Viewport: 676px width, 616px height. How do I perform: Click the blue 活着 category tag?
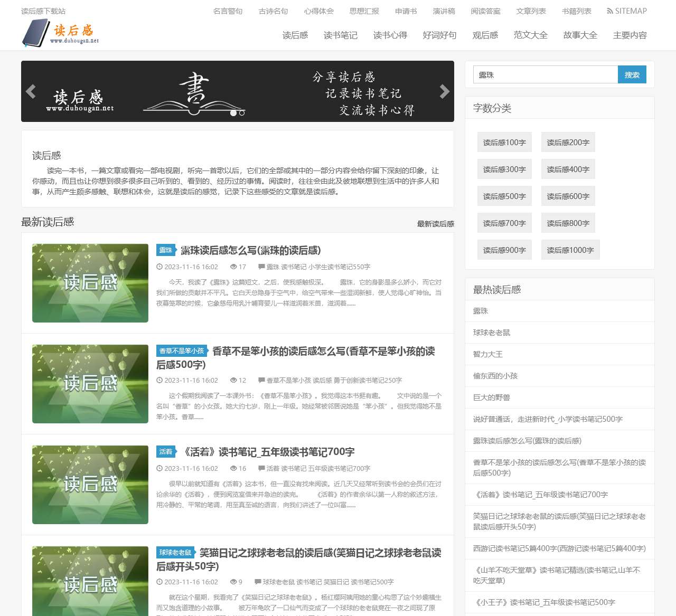click(166, 452)
